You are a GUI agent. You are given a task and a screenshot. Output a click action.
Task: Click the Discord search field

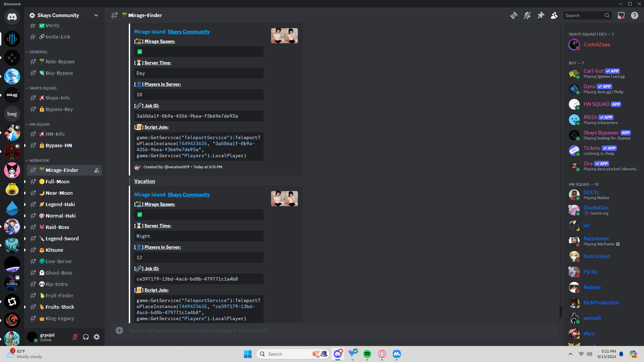[587, 15]
